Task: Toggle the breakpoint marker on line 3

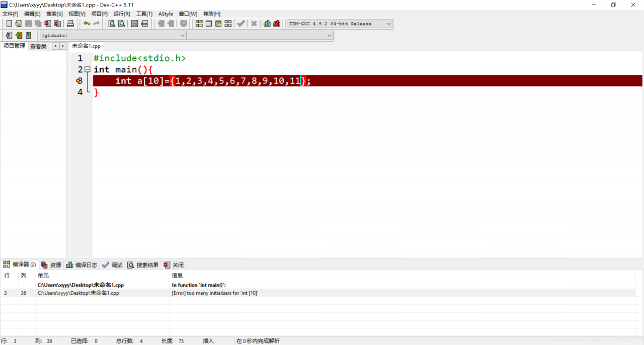Action: tap(79, 81)
